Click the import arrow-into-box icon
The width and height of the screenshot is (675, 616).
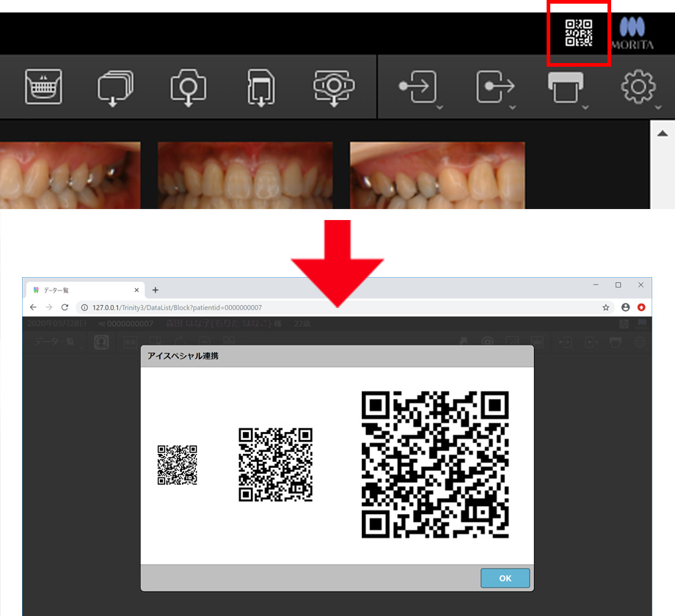pyautogui.click(x=417, y=87)
